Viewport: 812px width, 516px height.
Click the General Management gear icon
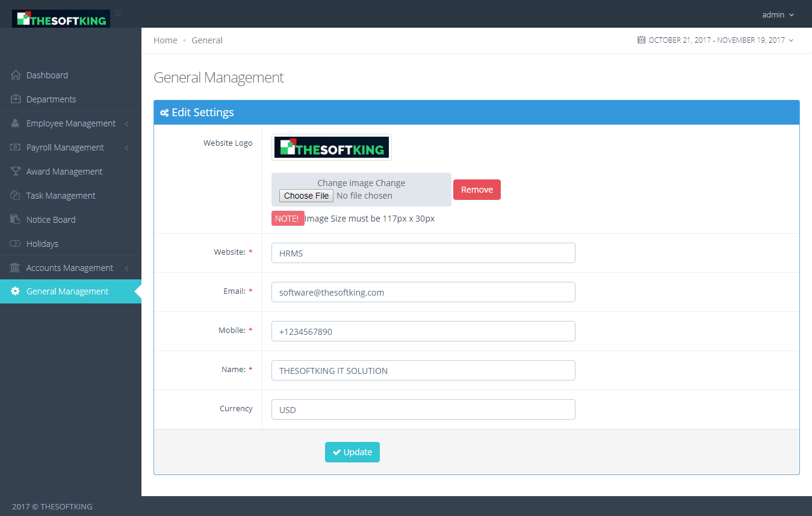tap(14, 291)
